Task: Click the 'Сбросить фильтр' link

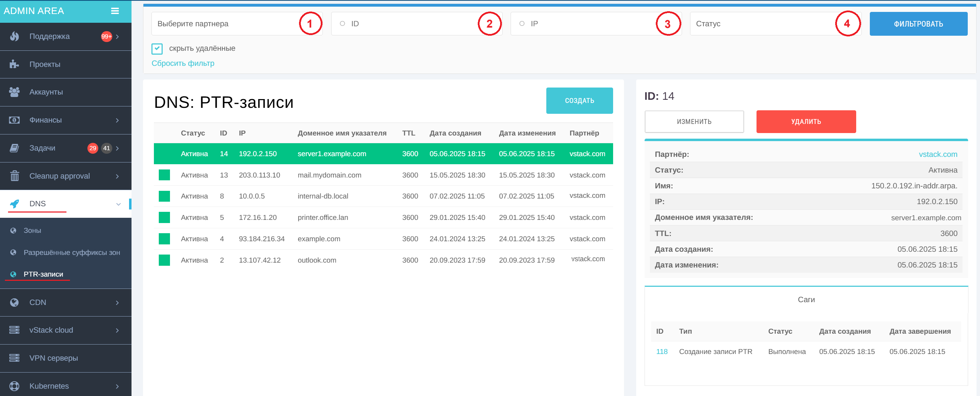Action: [x=183, y=63]
